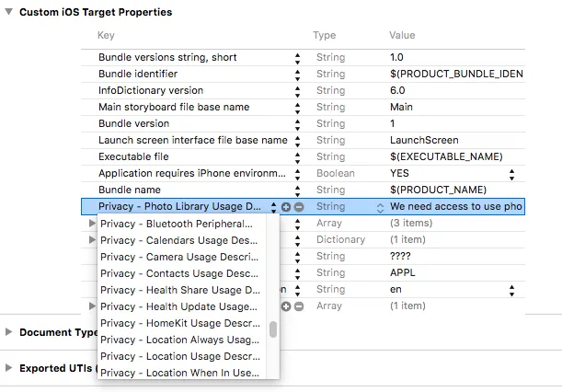Remove the Privacy Photo Library row with minus icon

[299, 207]
